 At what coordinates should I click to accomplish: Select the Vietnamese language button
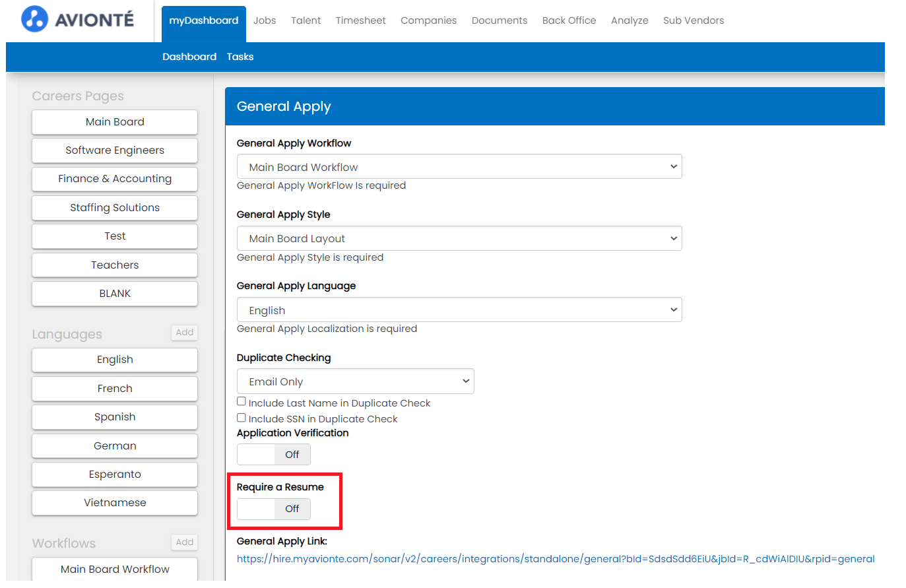tap(115, 503)
